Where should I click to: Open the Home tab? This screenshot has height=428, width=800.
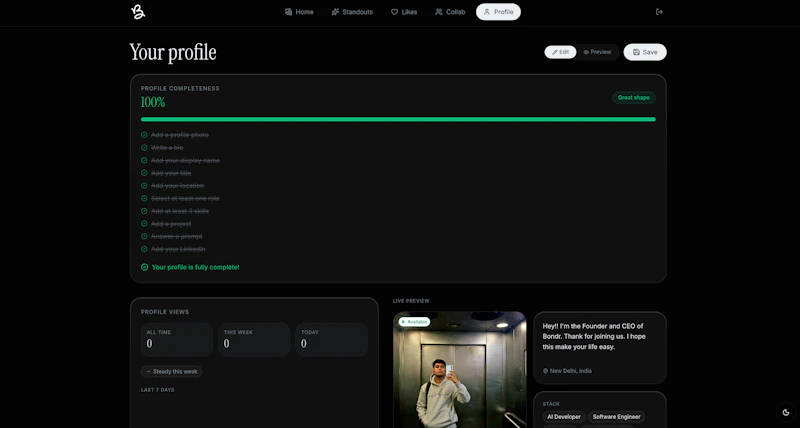(299, 12)
